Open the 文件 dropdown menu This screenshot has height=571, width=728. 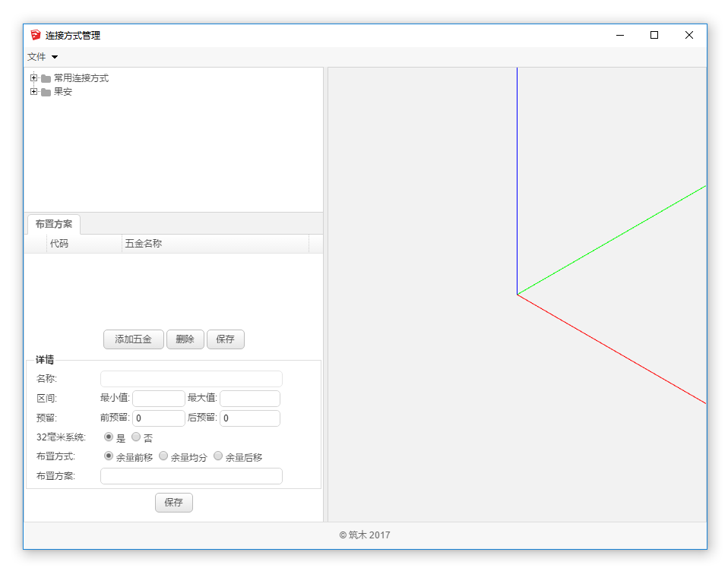(x=43, y=57)
